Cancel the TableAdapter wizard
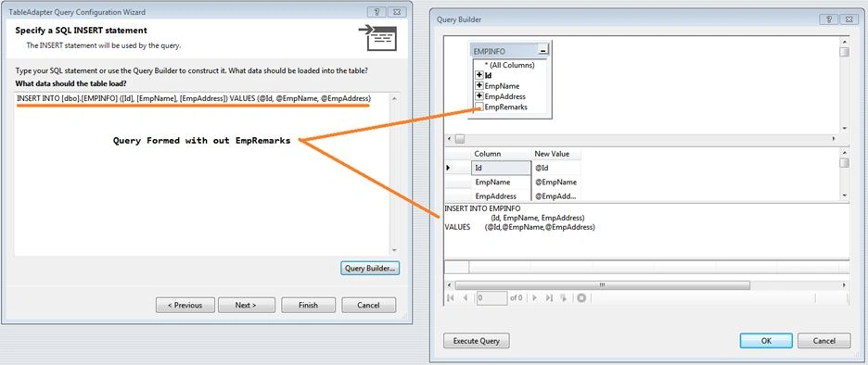 click(x=369, y=305)
